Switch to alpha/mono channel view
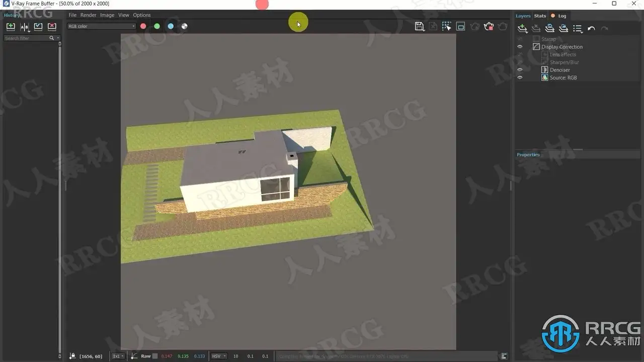This screenshot has width=644, height=362. [184, 26]
